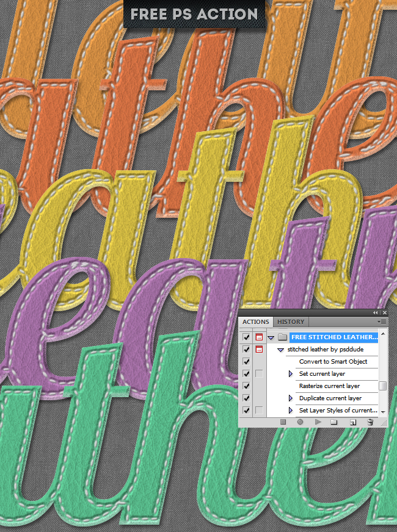Collapse the panel with double-arrow icon
The image size is (397, 532).
376,312
